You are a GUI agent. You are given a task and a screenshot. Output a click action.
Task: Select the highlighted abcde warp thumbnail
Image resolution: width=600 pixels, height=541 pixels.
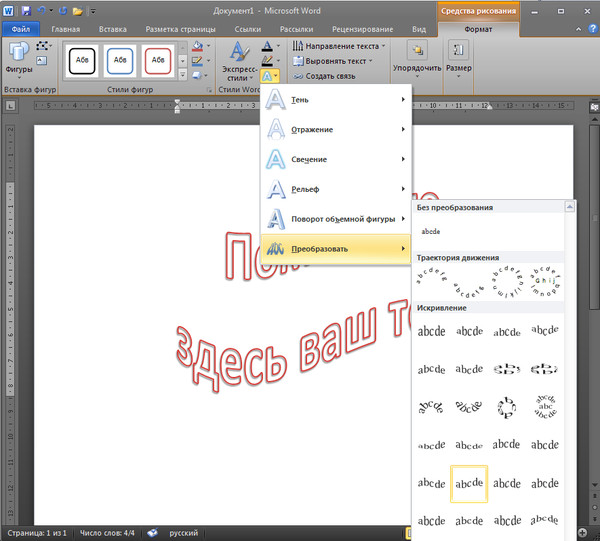point(469,484)
